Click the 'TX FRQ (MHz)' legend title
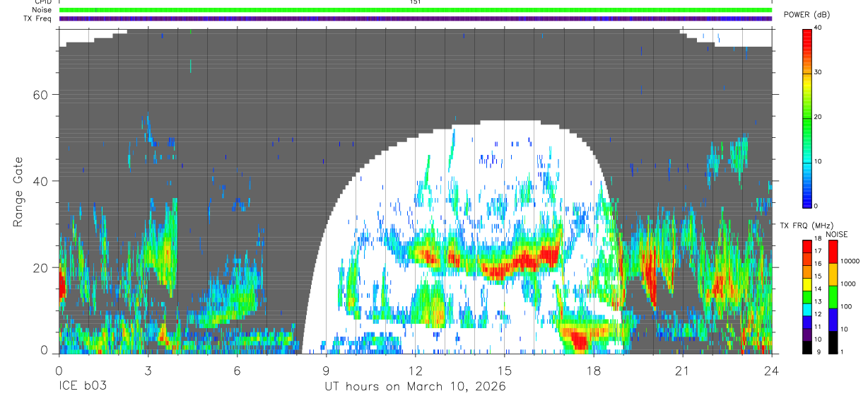868x401 pixels. [x=806, y=226]
